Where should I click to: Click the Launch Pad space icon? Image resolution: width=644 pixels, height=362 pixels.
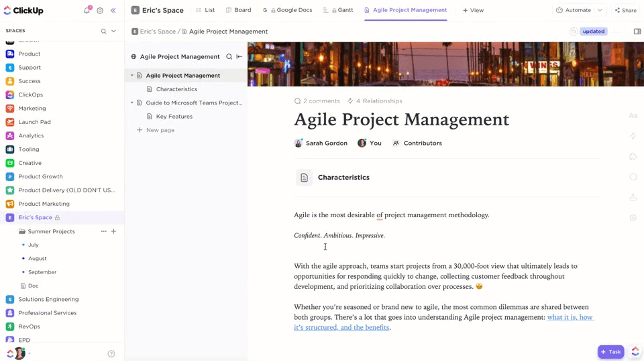click(x=10, y=122)
